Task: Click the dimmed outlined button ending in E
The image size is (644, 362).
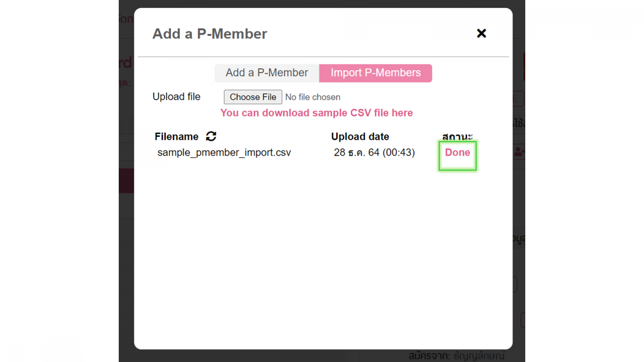Action: coord(518,99)
